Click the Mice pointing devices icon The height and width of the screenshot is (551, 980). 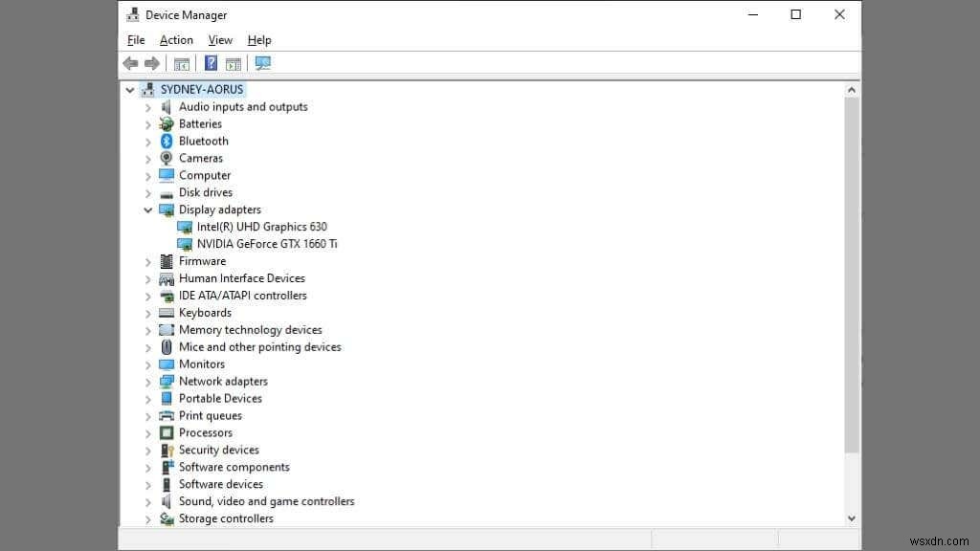pyautogui.click(x=167, y=346)
